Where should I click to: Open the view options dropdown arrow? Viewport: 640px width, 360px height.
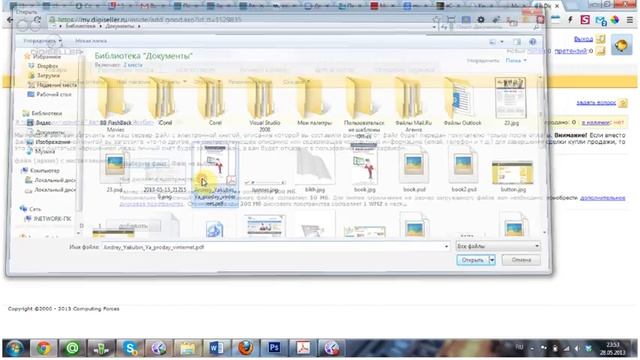(x=502, y=42)
